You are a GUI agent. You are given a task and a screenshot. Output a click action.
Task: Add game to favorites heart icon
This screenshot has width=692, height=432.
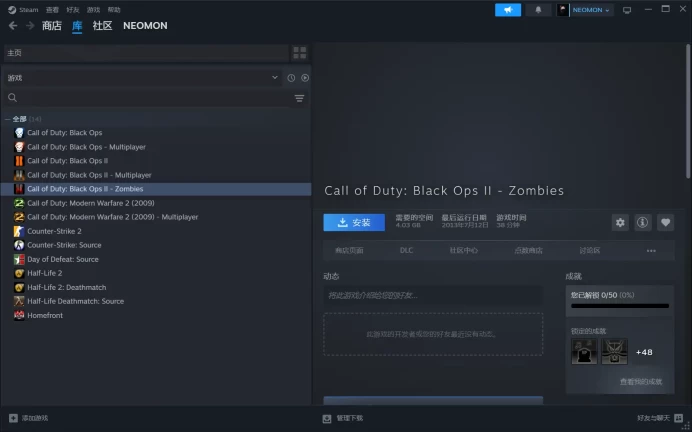(x=666, y=222)
